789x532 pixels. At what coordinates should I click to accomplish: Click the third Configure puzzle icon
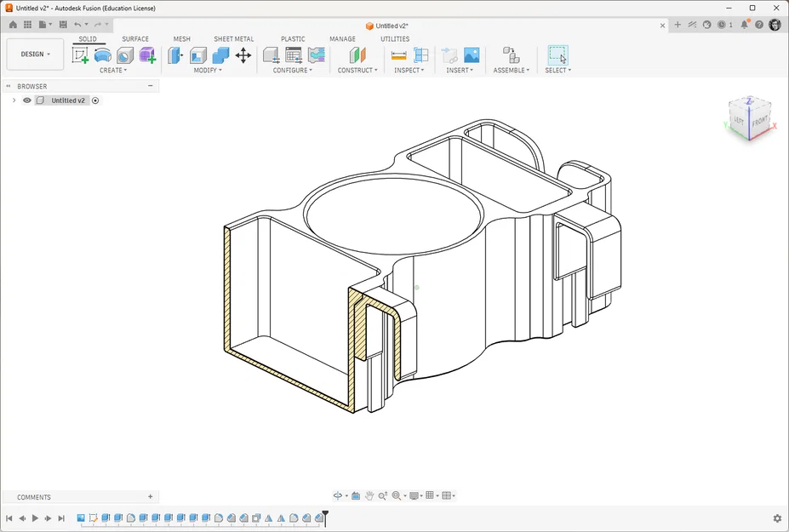point(316,54)
